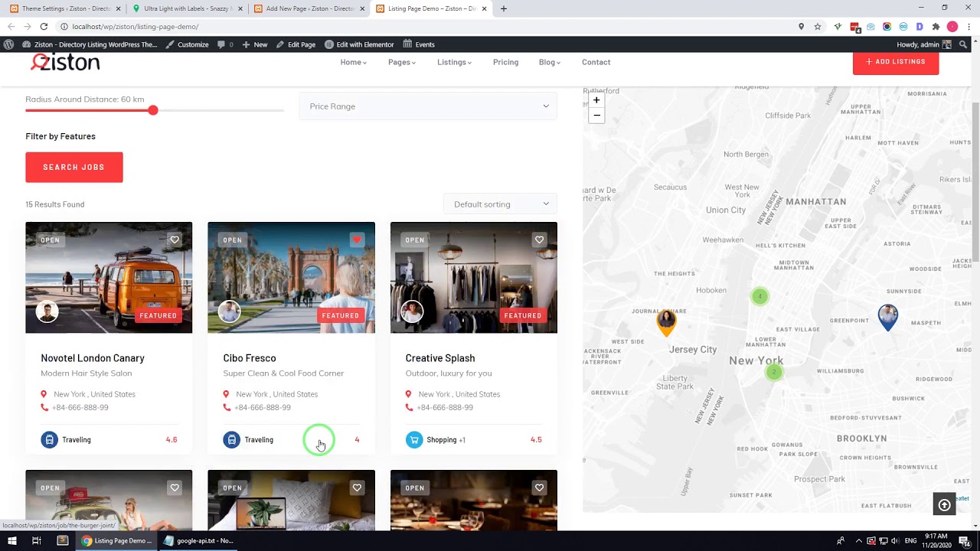Reload the page with the refresh button
The image size is (980, 551).
coord(44,27)
